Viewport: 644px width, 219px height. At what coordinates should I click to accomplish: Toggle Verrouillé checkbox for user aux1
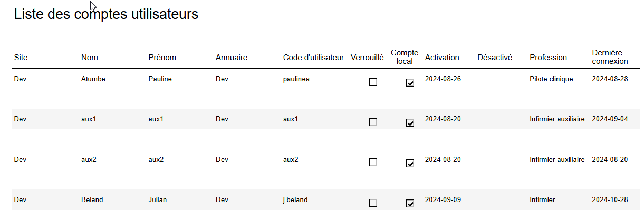click(373, 122)
